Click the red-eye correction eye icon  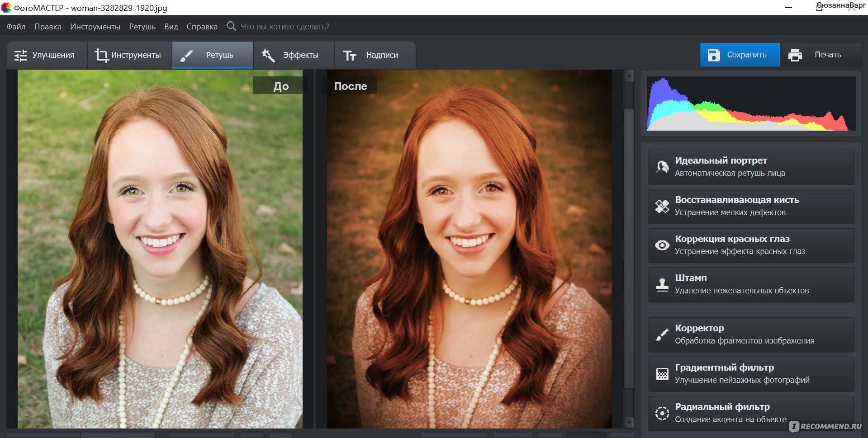click(x=662, y=245)
